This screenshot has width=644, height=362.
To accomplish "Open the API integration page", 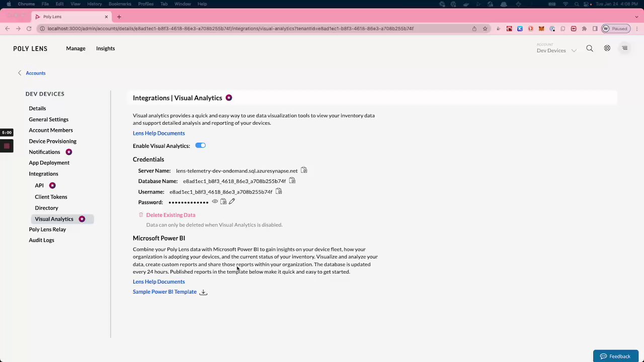I will pyautogui.click(x=39, y=186).
